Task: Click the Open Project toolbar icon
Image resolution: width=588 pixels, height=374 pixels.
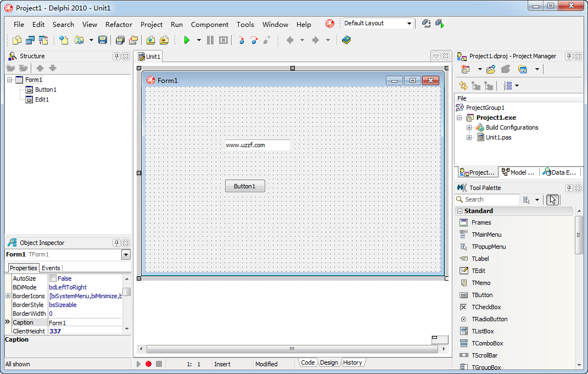Action: 133,40
